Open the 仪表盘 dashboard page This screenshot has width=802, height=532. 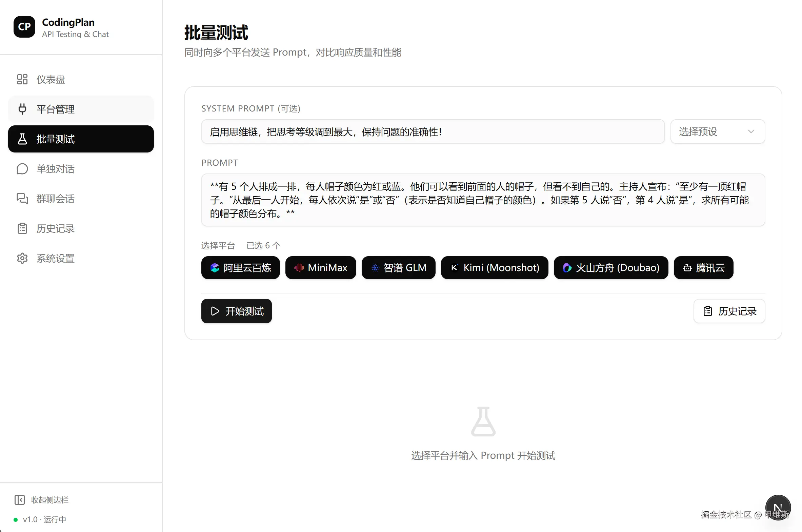click(51, 79)
